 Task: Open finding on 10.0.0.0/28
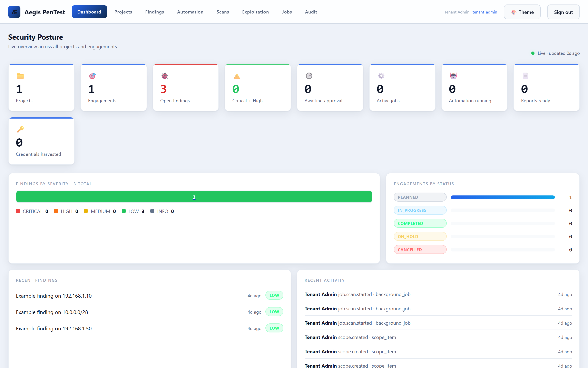pyautogui.click(x=52, y=312)
